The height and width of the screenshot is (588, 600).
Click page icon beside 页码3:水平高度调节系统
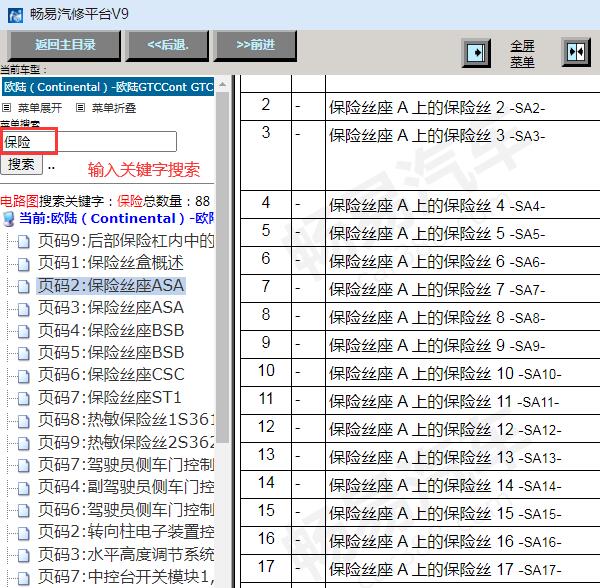tap(24, 555)
